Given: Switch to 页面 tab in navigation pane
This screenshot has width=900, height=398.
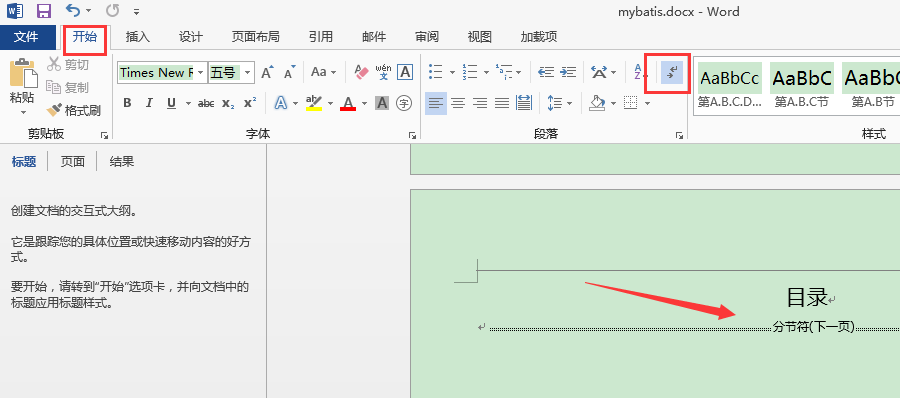Looking at the screenshot, I should click(73, 162).
